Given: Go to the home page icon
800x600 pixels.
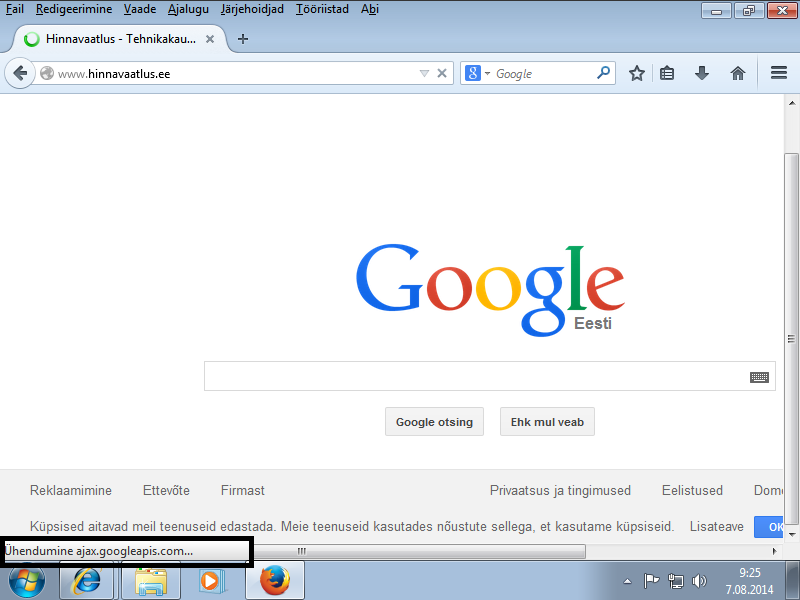Looking at the screenshot, I should tap(738, 73).
